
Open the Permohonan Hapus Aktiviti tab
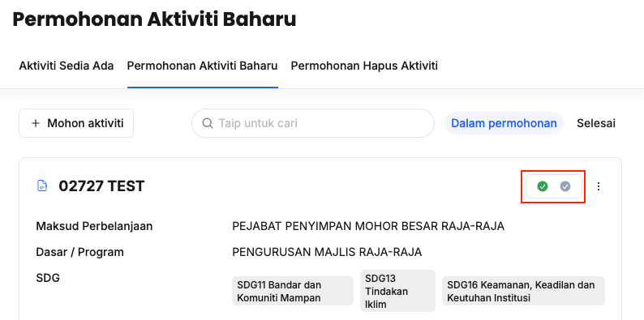(364, 66)
